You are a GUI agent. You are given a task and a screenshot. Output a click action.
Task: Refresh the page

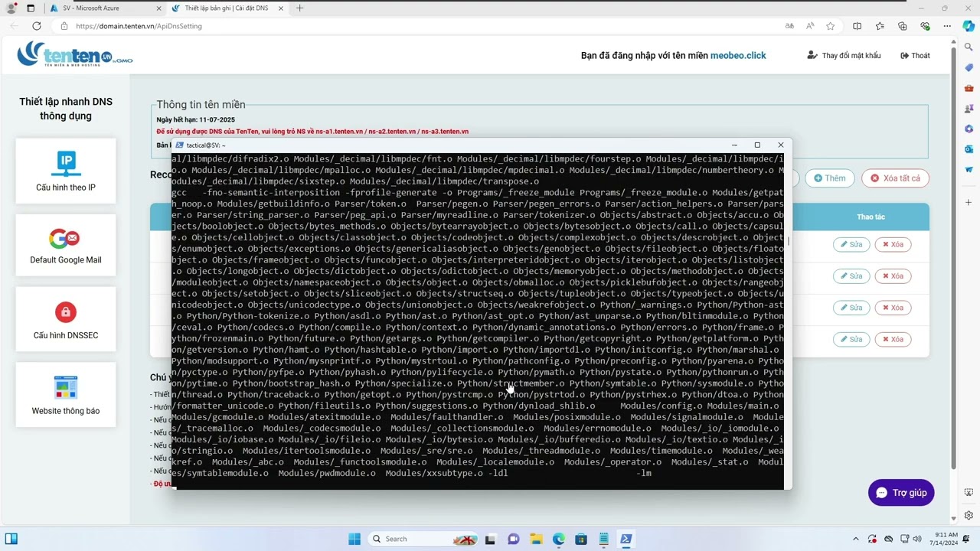click(37, 26)
